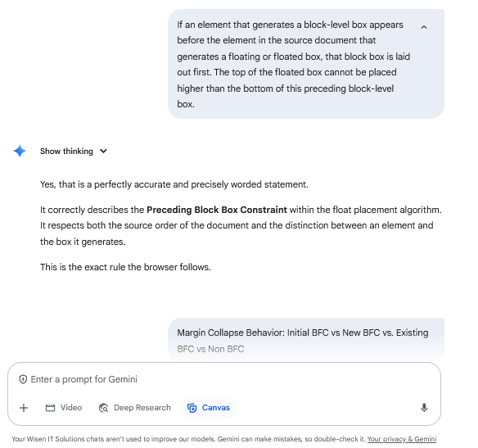The width and height of the screenshot is (478, 448).
Task: Click the Show thinking label
Action: click(x=66, y=151)
